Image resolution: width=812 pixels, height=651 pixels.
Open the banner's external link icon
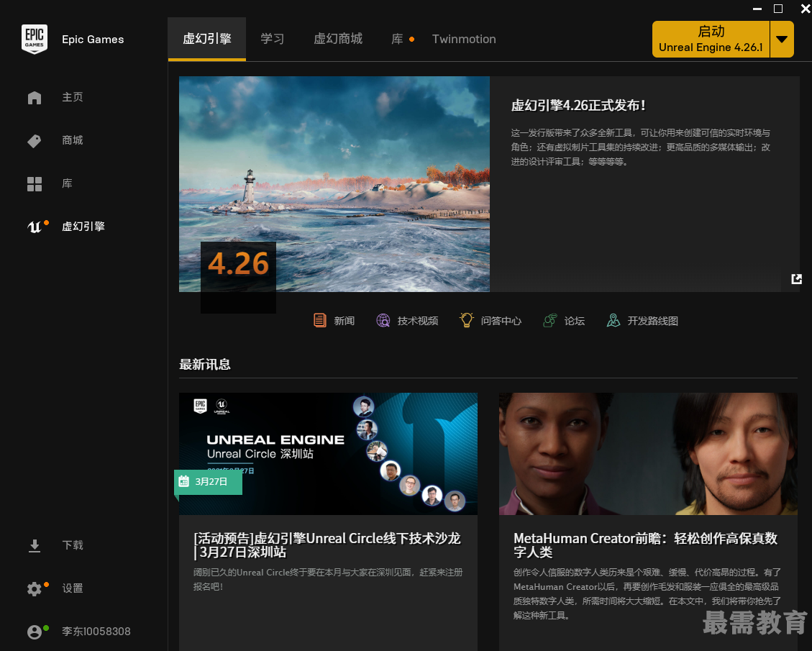click(796, 279)
